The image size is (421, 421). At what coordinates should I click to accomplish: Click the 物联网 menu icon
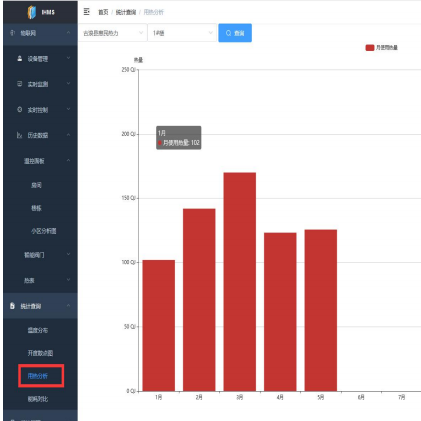[x=13, y=33]
